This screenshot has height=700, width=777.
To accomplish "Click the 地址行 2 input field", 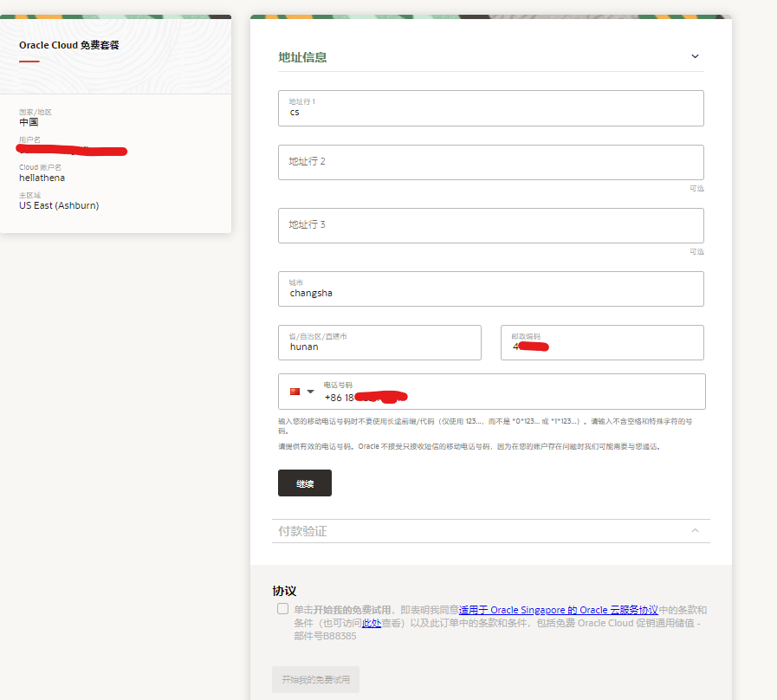I will click(490, 162).
